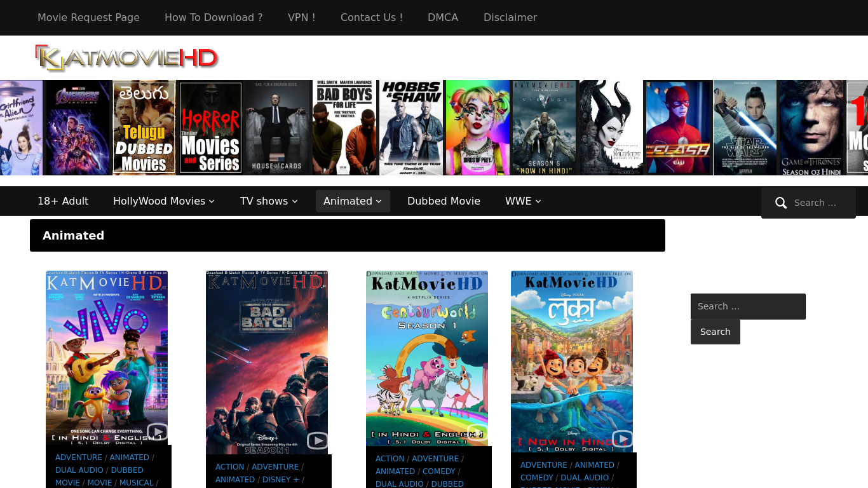Go to the Movie Request Page link
Screen dimensions: 868x488
coord(88,17)
